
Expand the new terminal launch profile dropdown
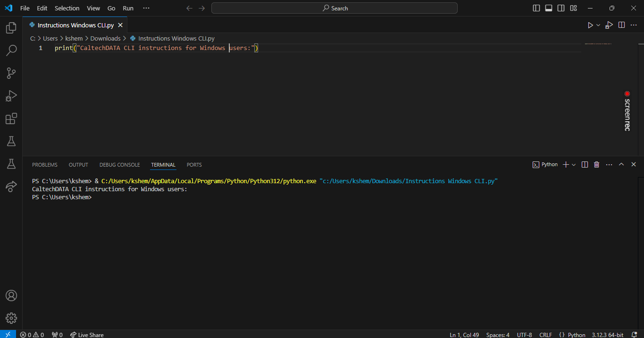(x=574, y=165)
